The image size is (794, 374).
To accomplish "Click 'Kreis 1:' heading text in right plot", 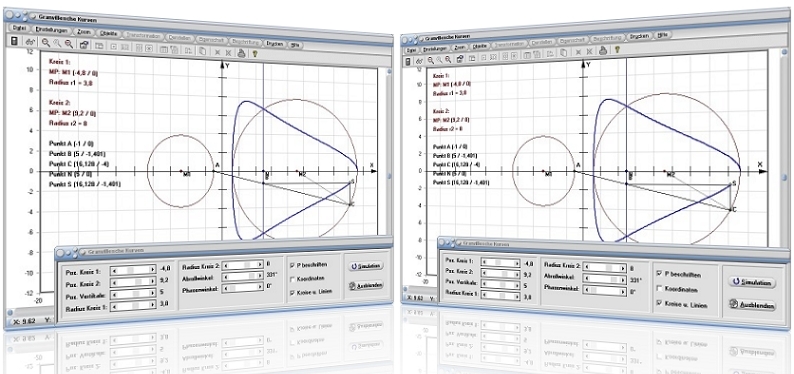I will (x=442, y=76).
